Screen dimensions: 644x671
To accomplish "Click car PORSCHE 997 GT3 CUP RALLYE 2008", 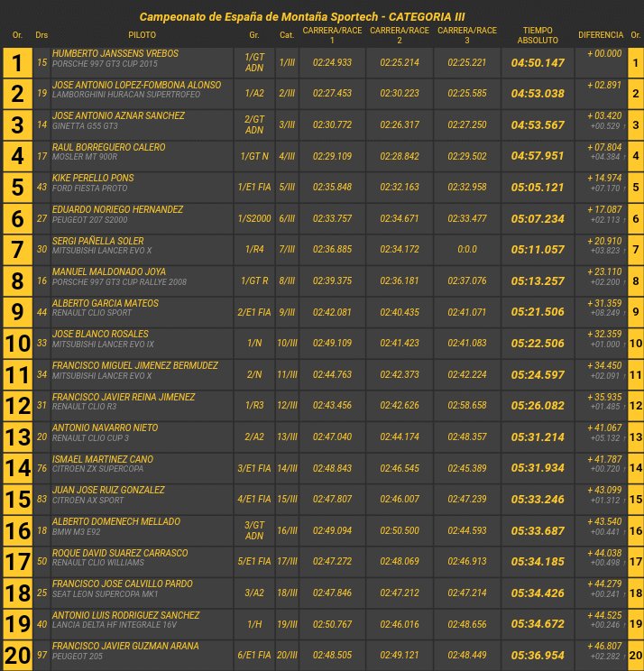I will pos(119,281).
